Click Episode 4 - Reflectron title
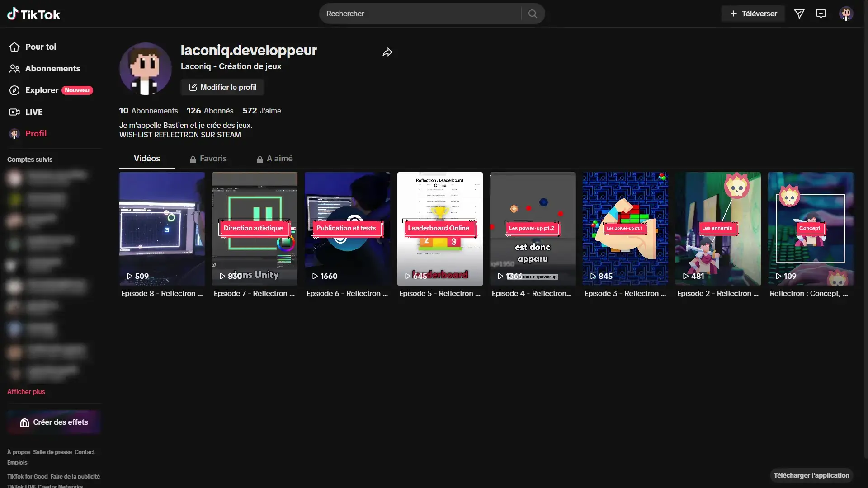 tap(532, 294)
